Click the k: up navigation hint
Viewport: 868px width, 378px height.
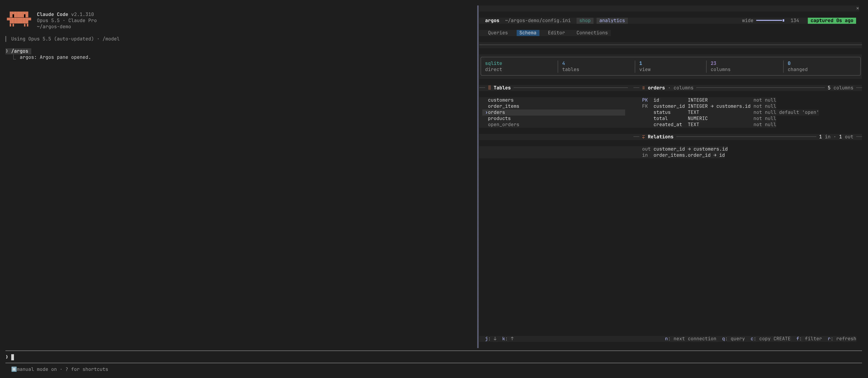(x=508, y=339)
